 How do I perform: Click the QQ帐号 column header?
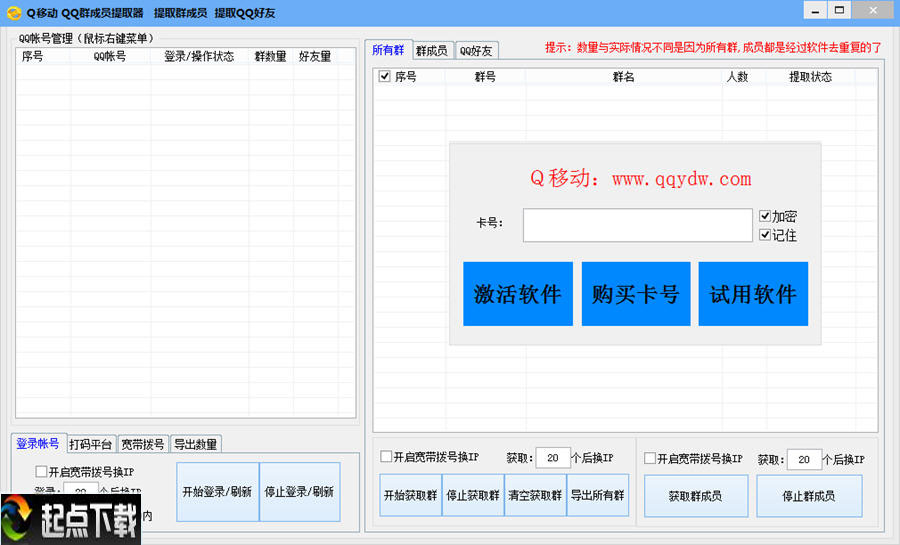click(110, 56)
